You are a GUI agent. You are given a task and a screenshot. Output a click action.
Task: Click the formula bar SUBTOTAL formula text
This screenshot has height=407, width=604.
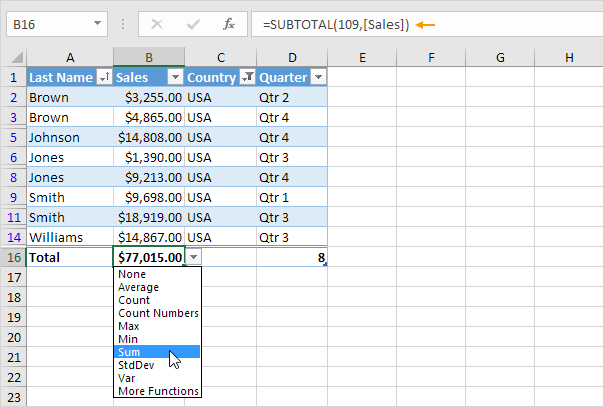click(332, 23)
